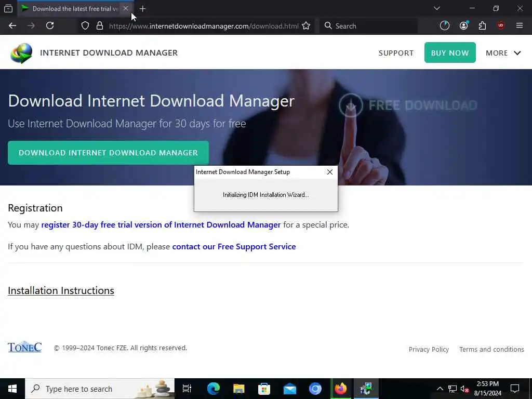The image size is (532, 399).
Task: Open the Firefox account icon
Action: tap(464, 26)
